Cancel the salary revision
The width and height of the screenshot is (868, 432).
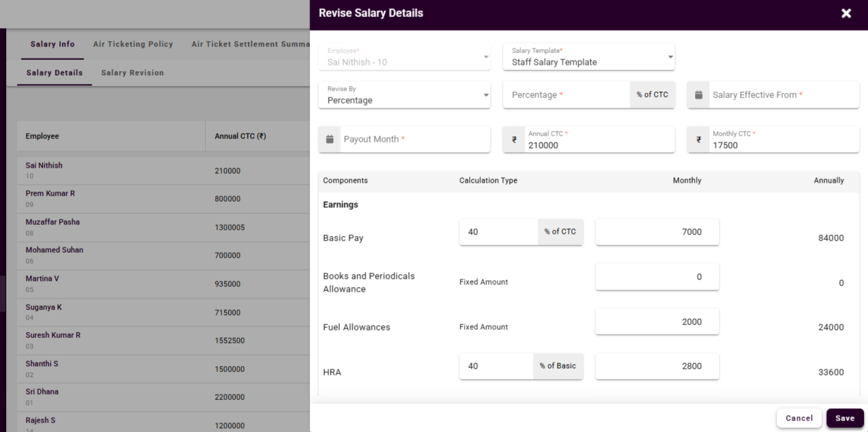(x=799, y=418)
